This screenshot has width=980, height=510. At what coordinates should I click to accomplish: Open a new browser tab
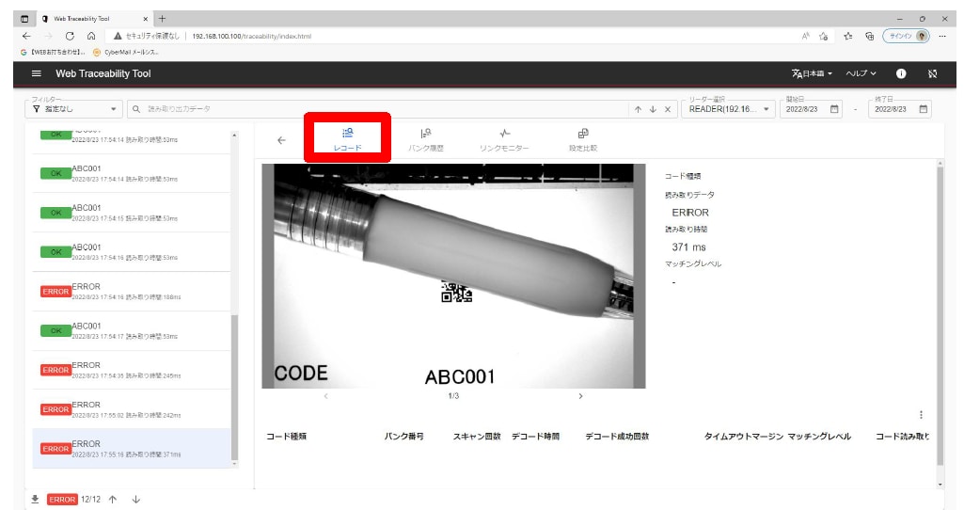click(x=162, y=19)
